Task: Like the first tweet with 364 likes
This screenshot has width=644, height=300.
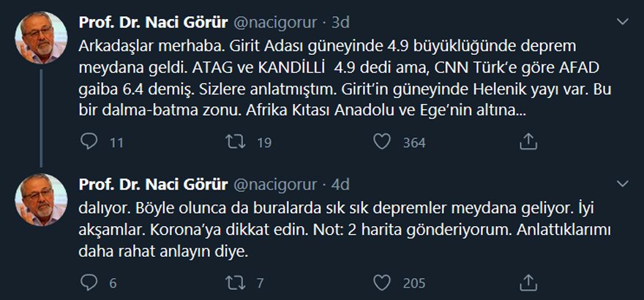Action: click(x=382, y=143)
